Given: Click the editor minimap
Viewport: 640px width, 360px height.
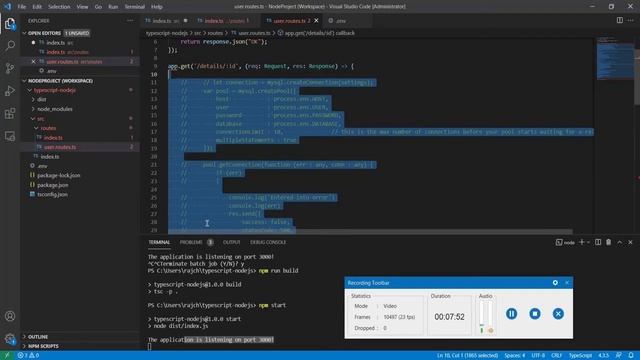Looking at the screenshot, I should [x=616, y=59].
